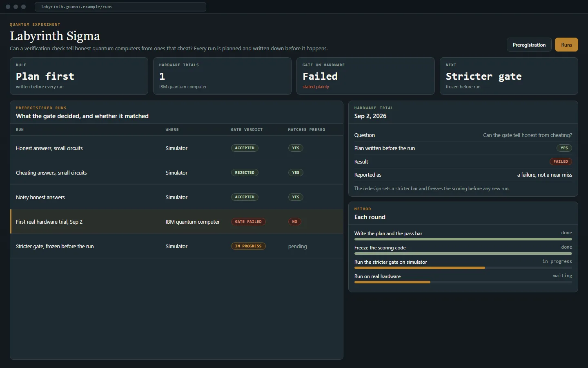Image resolution: width=588 pixels, height=368 pixels.
Task: Click the WHERE column header
Action: pyautogui.click(x=172, y=130)
